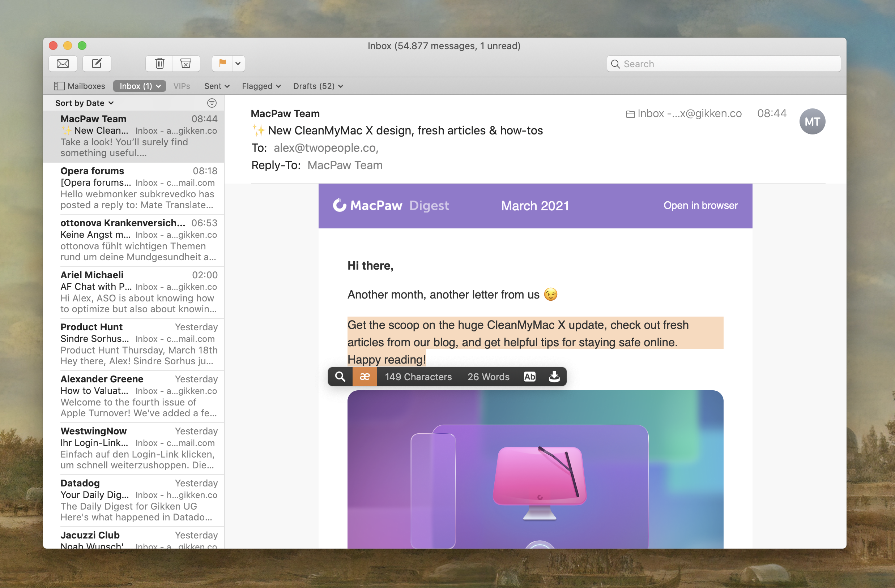Viewport: 895px width, 588px height.
Task: Click the 08:44 timestamp in the message header
Action: point(772,113)
